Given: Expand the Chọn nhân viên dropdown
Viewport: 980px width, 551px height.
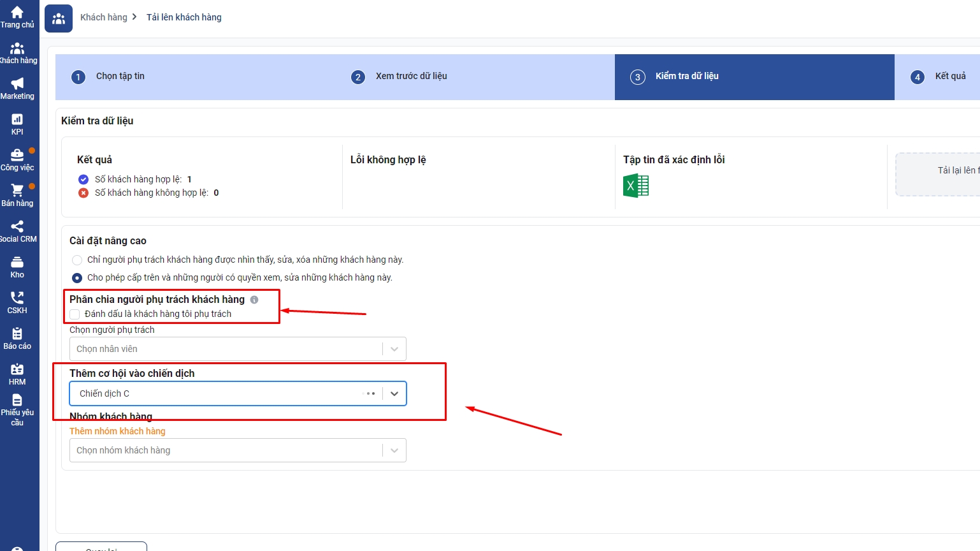Looking at the screenshot, I should click(394, 349).
